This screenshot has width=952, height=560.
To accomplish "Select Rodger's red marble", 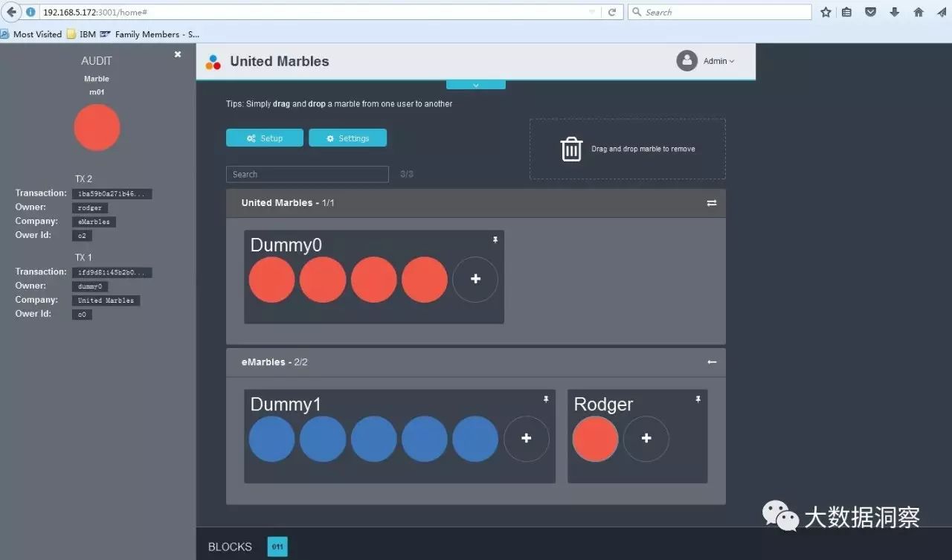I will [595, 439].
